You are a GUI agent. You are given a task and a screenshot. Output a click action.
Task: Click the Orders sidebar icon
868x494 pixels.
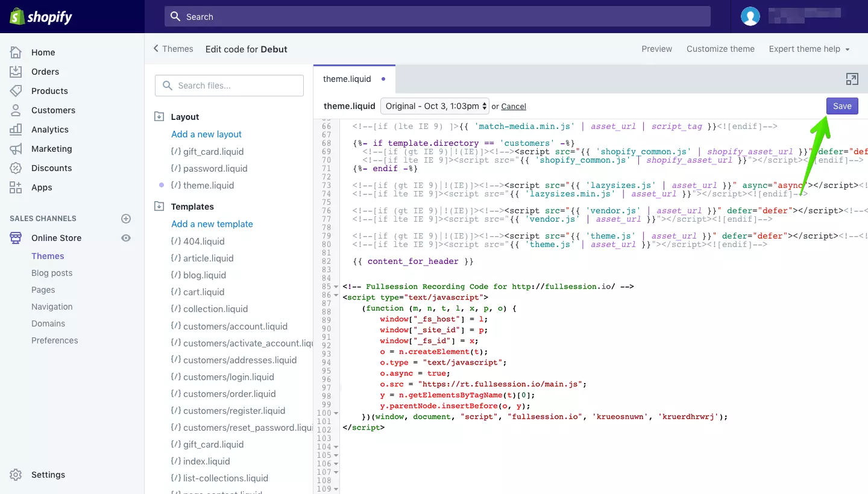[x=16, y=72]
